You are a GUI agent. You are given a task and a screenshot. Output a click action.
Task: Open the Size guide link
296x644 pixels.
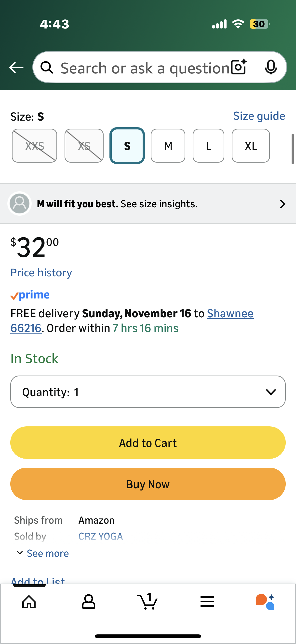point(259,116)
